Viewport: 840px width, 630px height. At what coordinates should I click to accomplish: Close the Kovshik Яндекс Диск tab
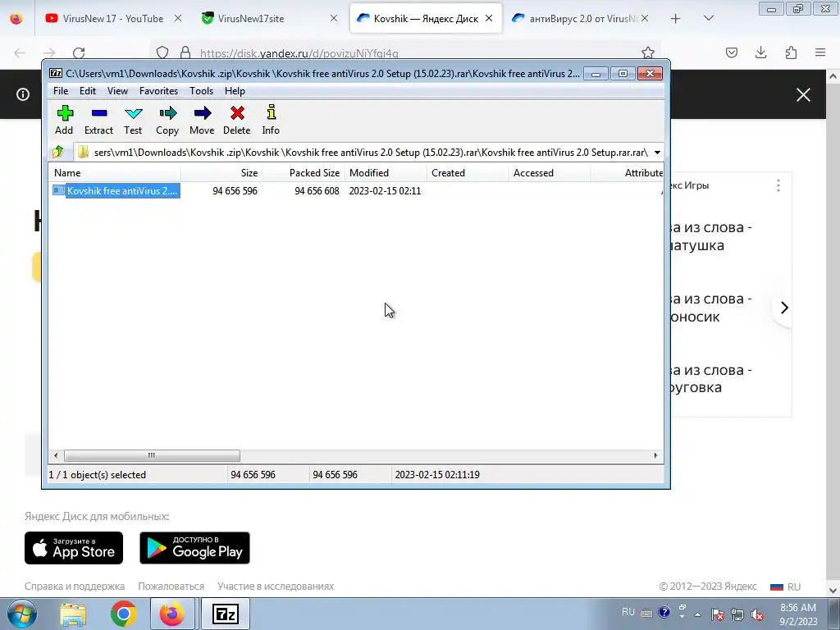point(489,18)
